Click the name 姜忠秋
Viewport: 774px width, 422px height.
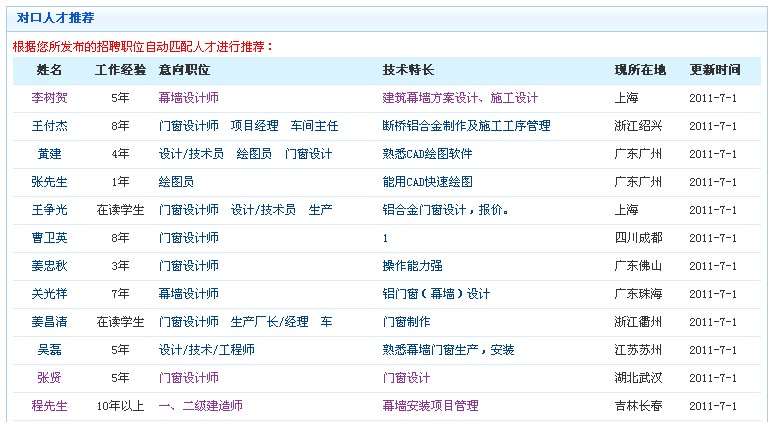[x=49, y=266]
